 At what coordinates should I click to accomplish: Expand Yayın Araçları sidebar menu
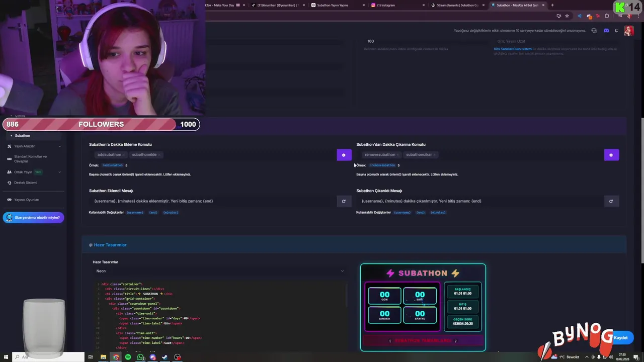pyautogui.click(x=33, y=146)
